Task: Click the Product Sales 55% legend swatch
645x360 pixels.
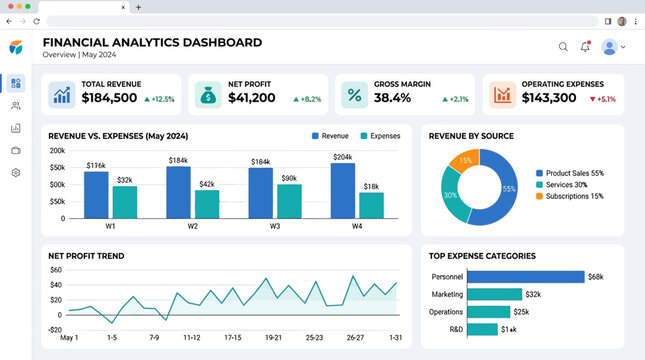Action: click(x=539, y=173)
